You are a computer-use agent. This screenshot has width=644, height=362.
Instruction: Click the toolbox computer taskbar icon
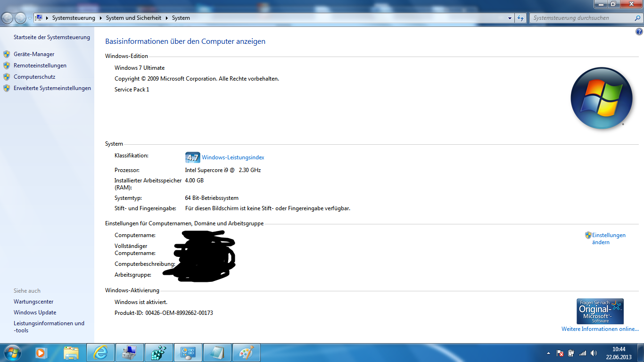(x=130, y=353)
